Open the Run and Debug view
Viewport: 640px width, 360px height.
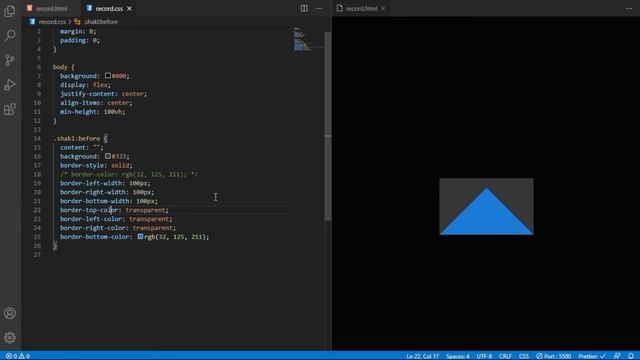[x=10, y=84]
